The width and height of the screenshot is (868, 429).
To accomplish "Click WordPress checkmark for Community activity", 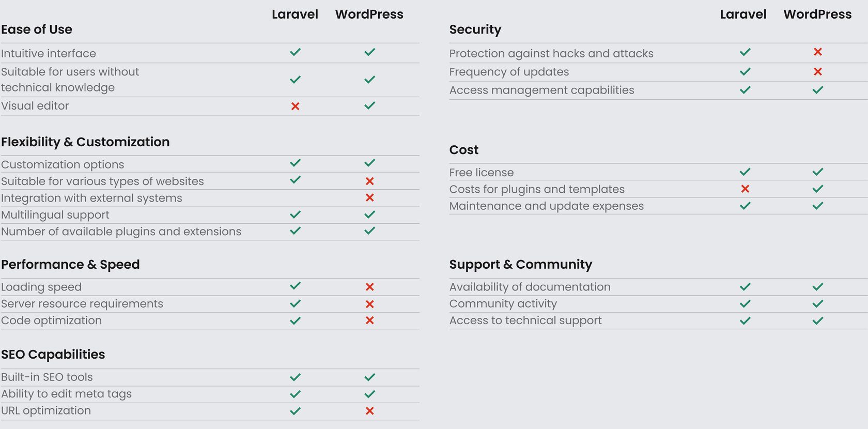I will pyautogui.click(x=817, y=304).
